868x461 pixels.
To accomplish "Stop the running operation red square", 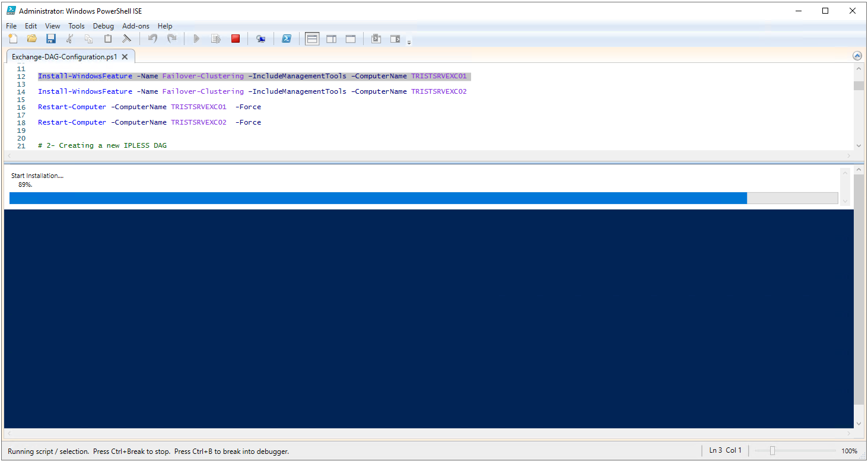I will 236,39.
